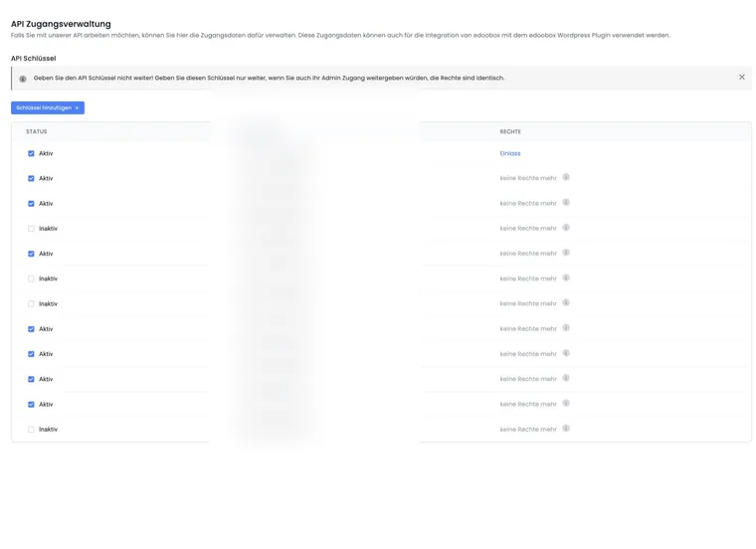Enable the first Inaktiv checkbox
Screen dimensions: 756x549
tap(31, 229)
